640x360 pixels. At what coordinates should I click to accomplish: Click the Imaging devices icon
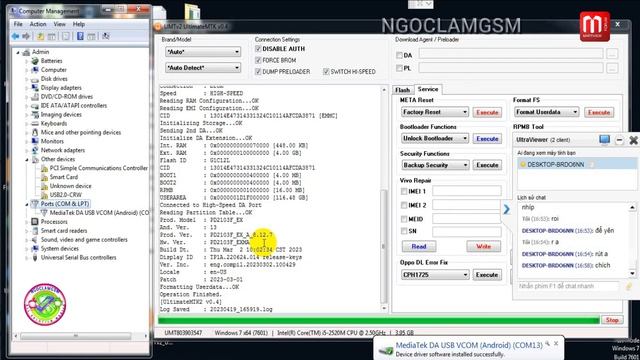click(35, 115)
